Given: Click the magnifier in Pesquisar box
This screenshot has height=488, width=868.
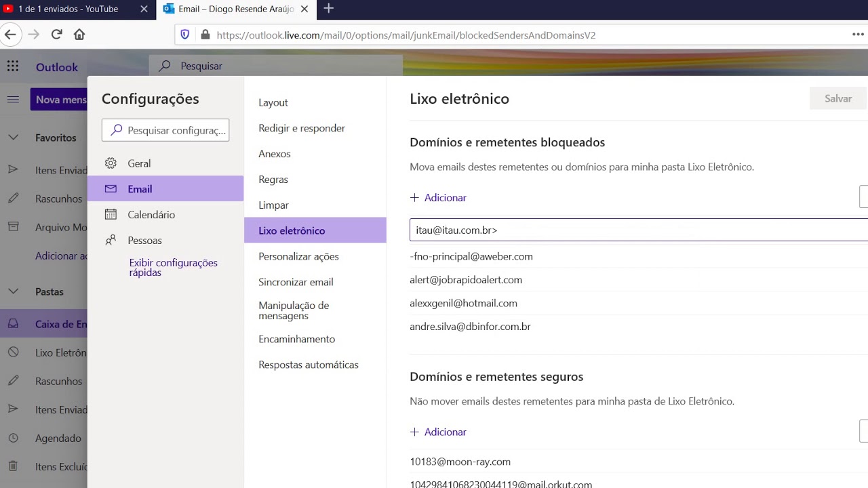Looking at the screenshot, I should click(165, 66).
